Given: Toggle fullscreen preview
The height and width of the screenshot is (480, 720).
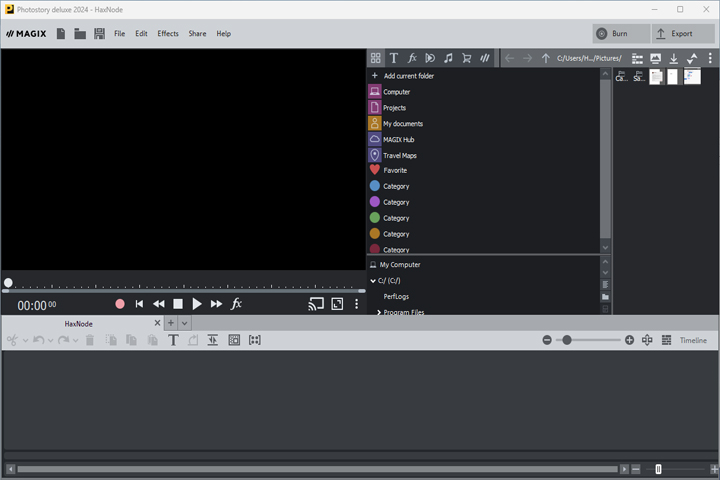Looking at the screenshot, I should coord(337,304).
